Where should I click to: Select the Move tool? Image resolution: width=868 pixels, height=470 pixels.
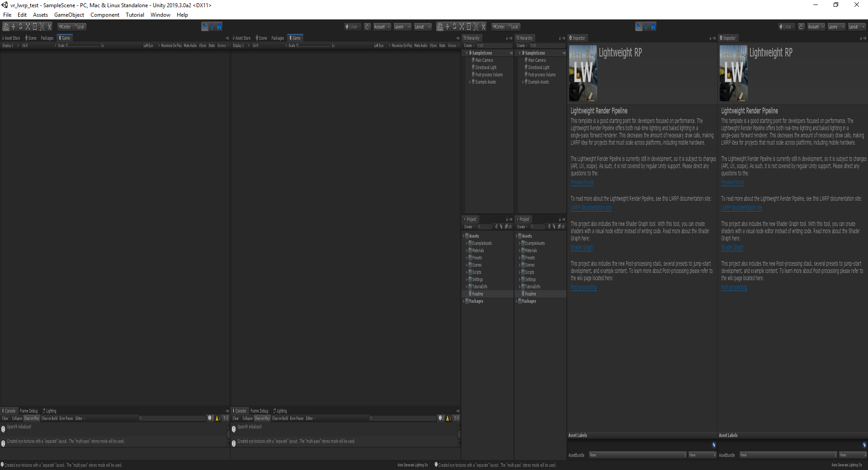pyautogui.click(x=13, y=27)
